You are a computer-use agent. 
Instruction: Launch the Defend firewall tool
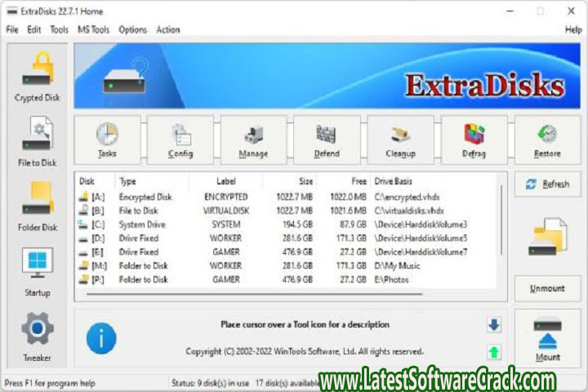point(327,139)
